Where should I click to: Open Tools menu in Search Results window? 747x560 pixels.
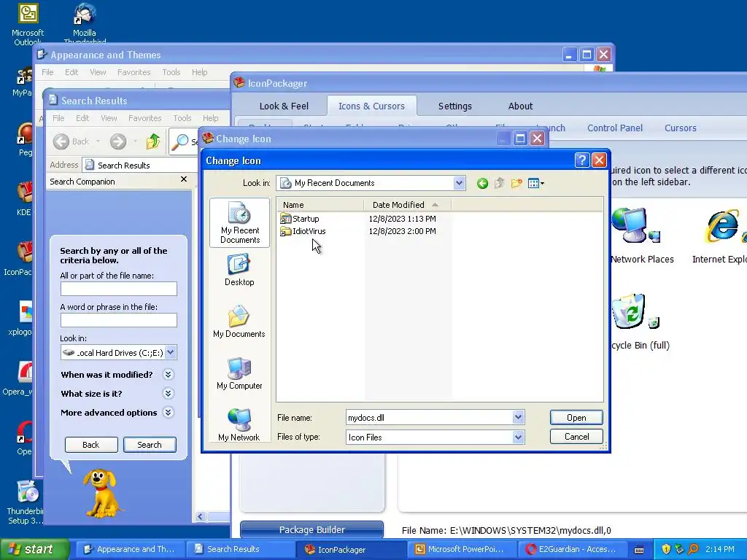point(182,118)
